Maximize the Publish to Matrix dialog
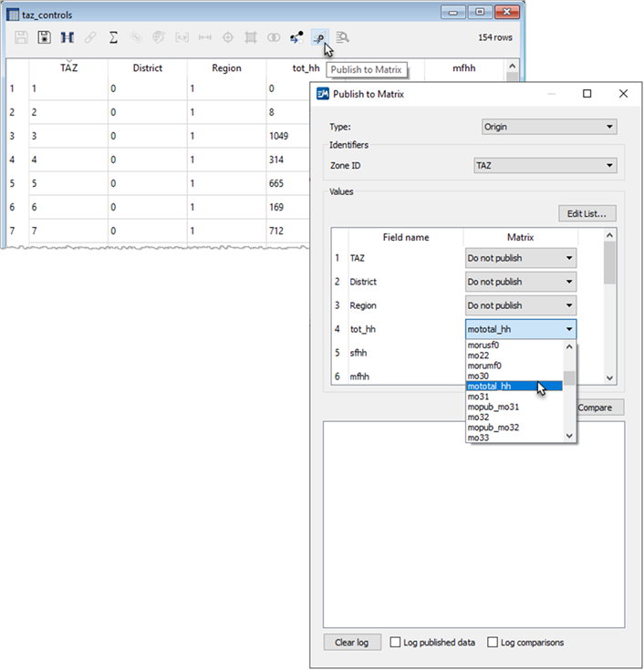The image size is (644, 670). coord(587,94)
